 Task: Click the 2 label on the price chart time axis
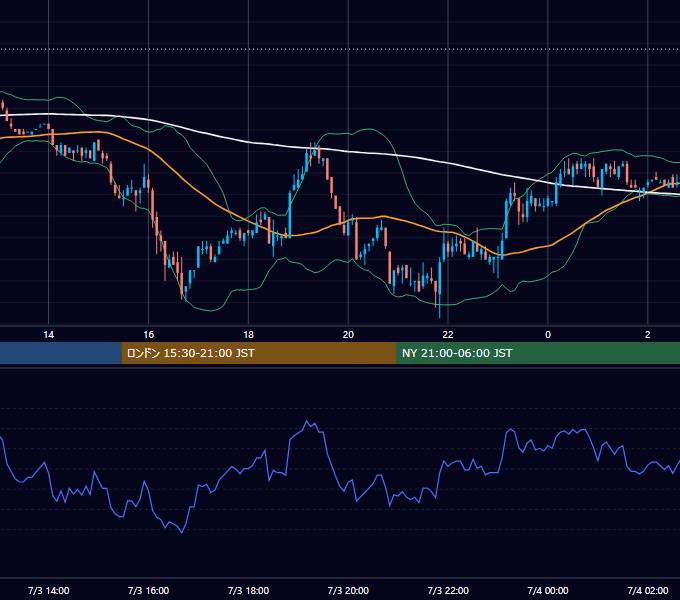coord(647,335)
